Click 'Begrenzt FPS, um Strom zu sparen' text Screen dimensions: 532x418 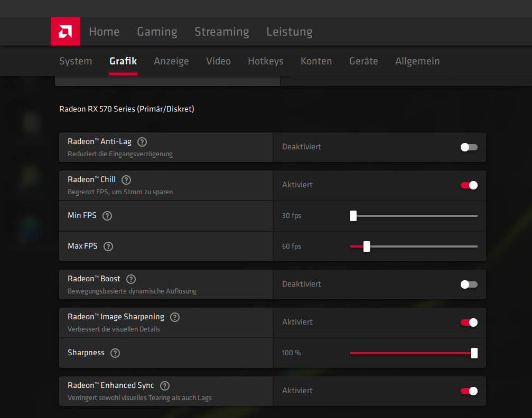click(x=120, y=192)
